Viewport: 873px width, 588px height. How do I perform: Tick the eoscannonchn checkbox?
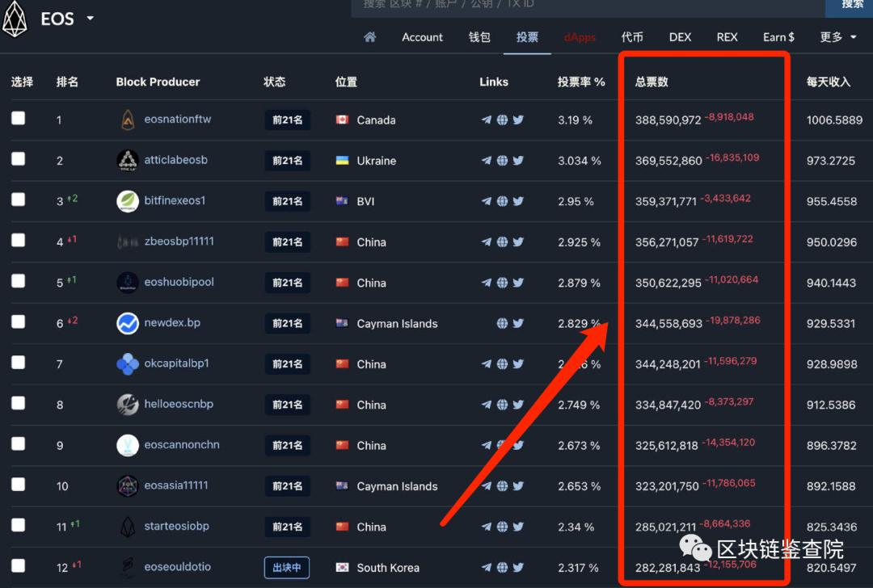click(x=19, y=443)
